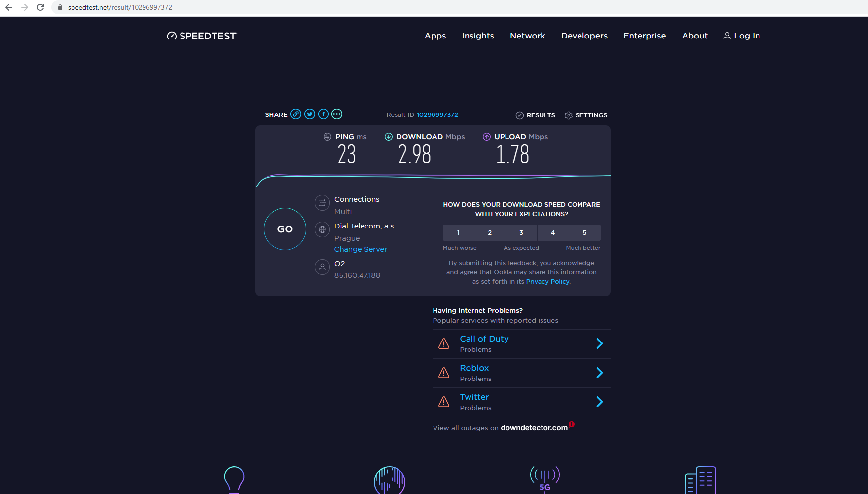Image resolution: width=868 pixels, height=494 pixels.
Task: Expand Twitter problems chevron
Action: (599, 402)
